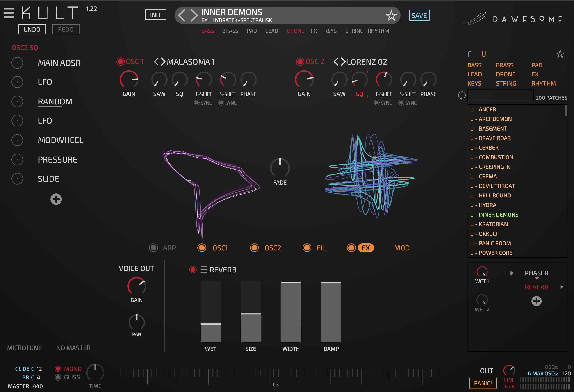Adjust the Reverb WET slider
The height and width of the screenshot is (392, 574).
pyautogui.click(x=211, y=311)
